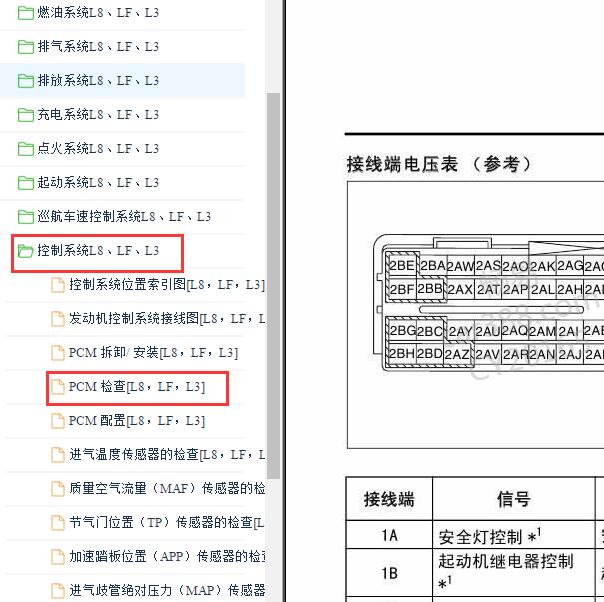Click table cell 1A

click(x=389, y=535)
